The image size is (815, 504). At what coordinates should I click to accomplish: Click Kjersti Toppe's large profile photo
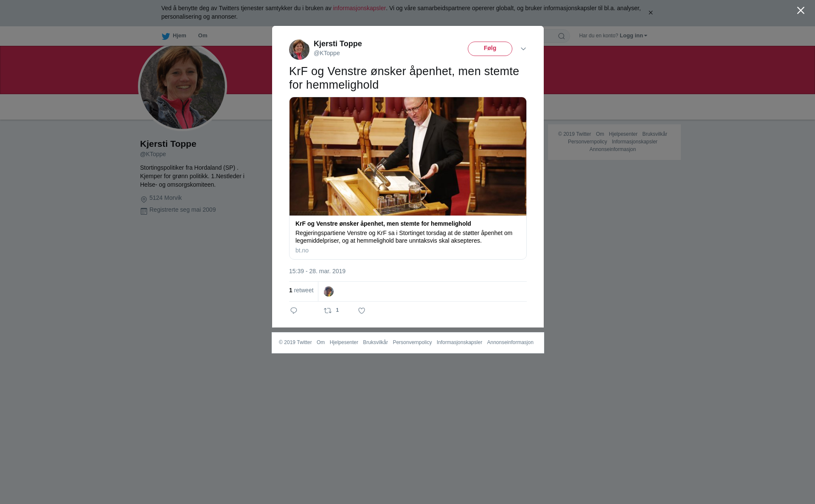coord(183,87)
